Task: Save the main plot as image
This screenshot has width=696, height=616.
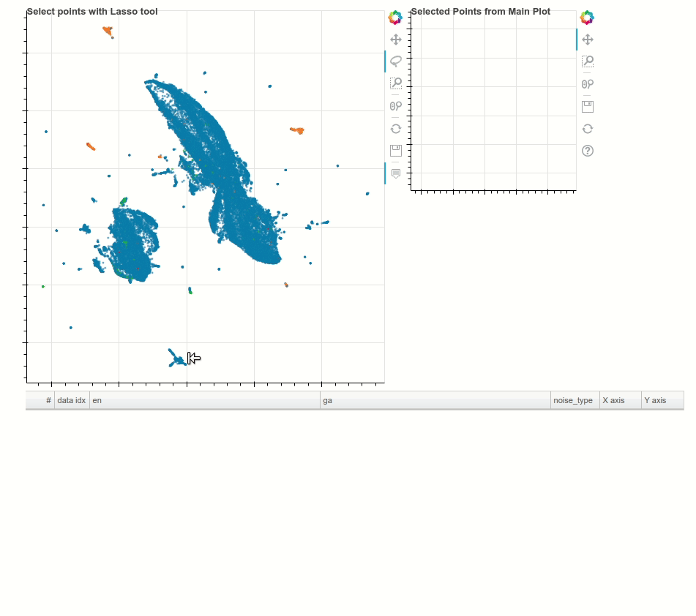Action: [395, 151]
